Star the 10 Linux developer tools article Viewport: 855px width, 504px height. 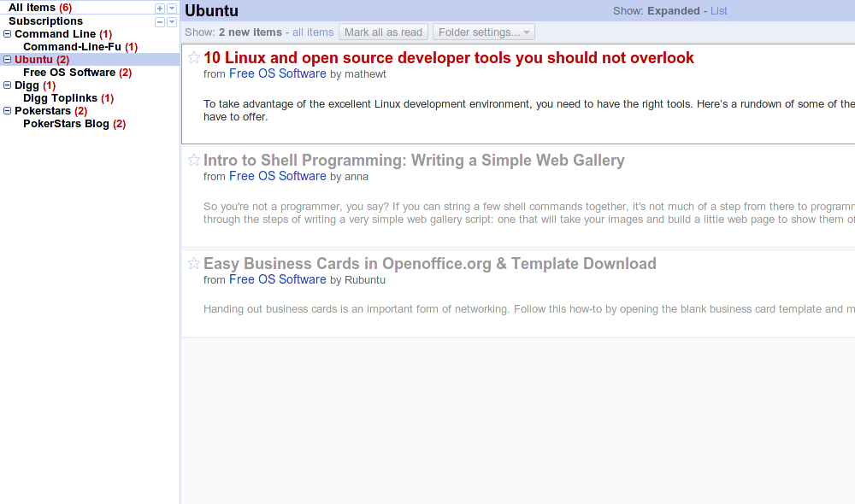click(193, 57)
